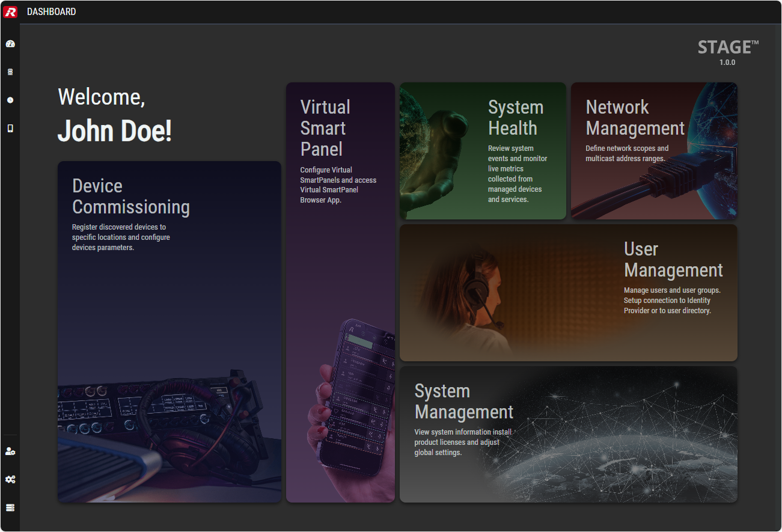Click the red Riedel logo icon
The width and height of the screenshot is (782, 532).
[x=10, y=11]
